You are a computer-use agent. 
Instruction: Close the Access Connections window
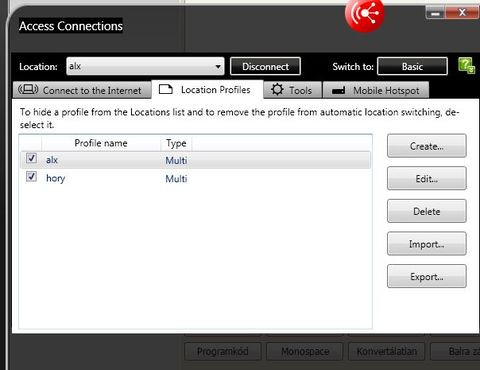tap(462, 13)
